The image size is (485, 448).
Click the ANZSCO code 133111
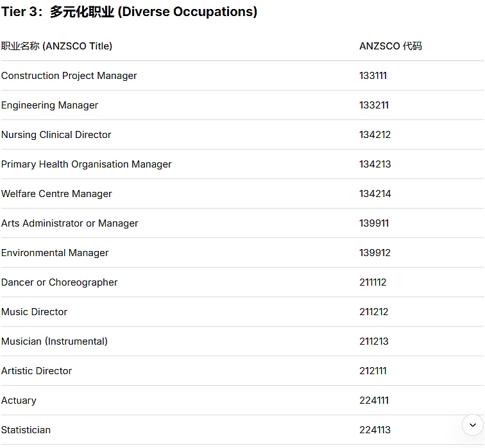(x=373, y=76)
